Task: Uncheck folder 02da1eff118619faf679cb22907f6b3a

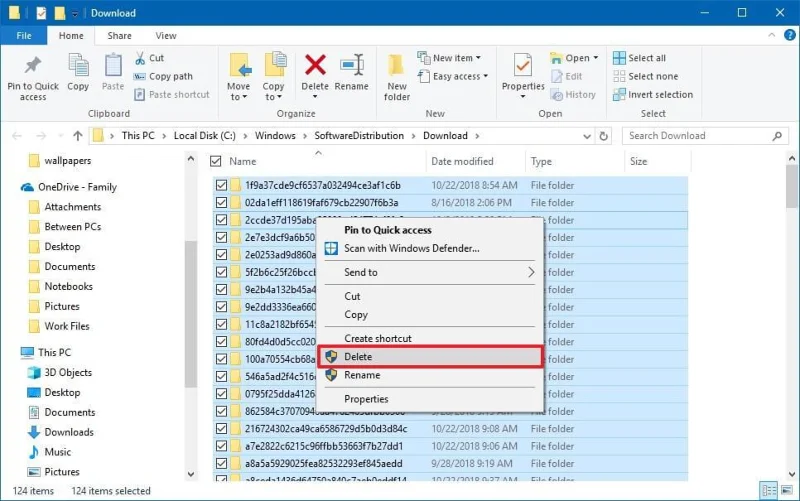Action: click(221, 203)
